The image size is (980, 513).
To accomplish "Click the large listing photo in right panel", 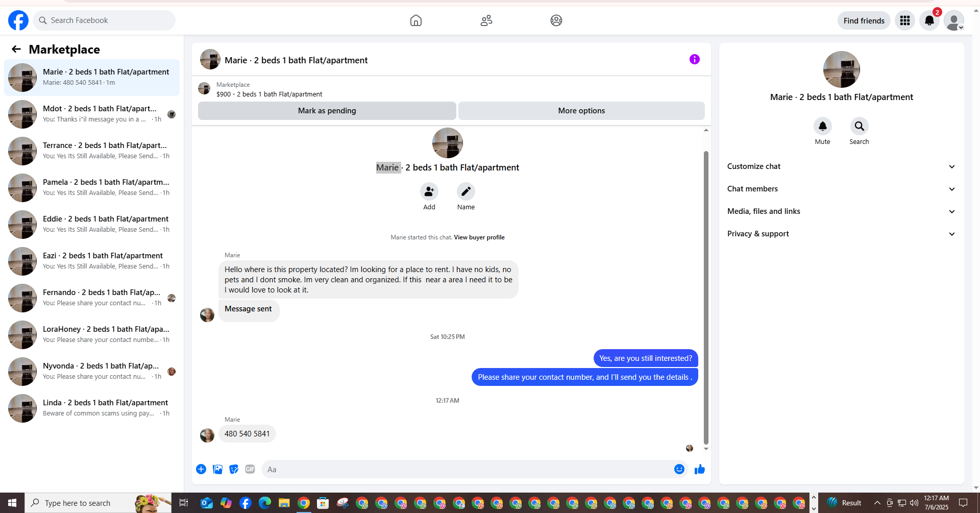I will pyautogui.click(x=842, y=69).
